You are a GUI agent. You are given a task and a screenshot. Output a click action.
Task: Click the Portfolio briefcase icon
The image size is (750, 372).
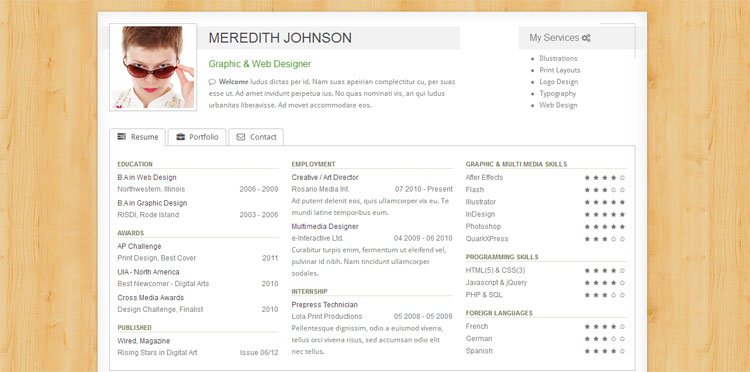pos(180,137)
